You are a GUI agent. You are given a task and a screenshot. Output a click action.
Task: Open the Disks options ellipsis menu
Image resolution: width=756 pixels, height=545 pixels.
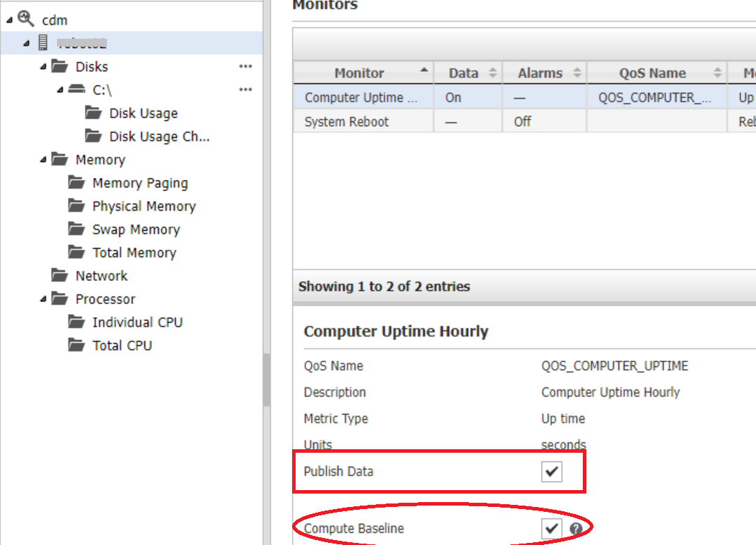coord(245,66)
